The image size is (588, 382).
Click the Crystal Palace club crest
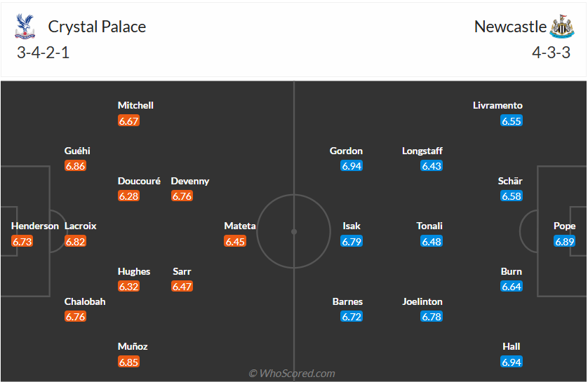tap(25, 27)
